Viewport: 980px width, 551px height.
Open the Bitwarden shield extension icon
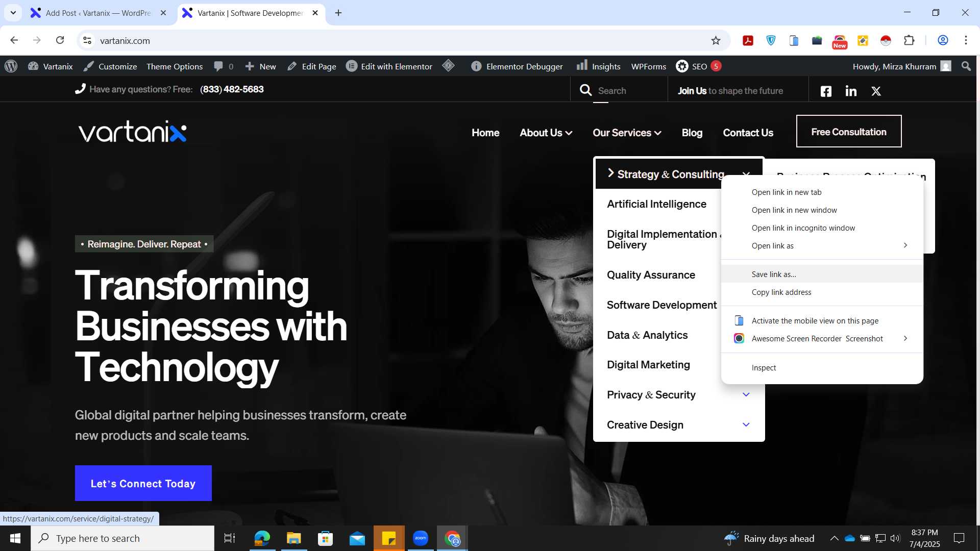(x=771, y=40)
